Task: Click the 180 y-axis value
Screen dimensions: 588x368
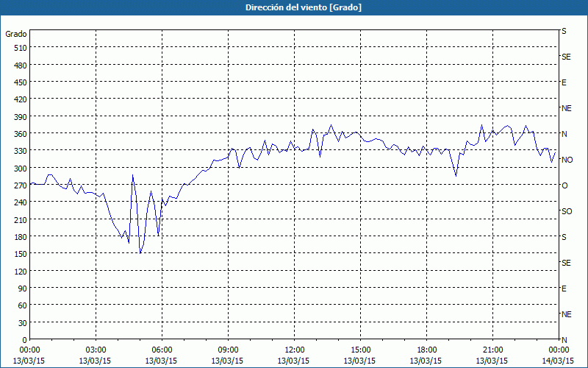Action: coord(21,236)
